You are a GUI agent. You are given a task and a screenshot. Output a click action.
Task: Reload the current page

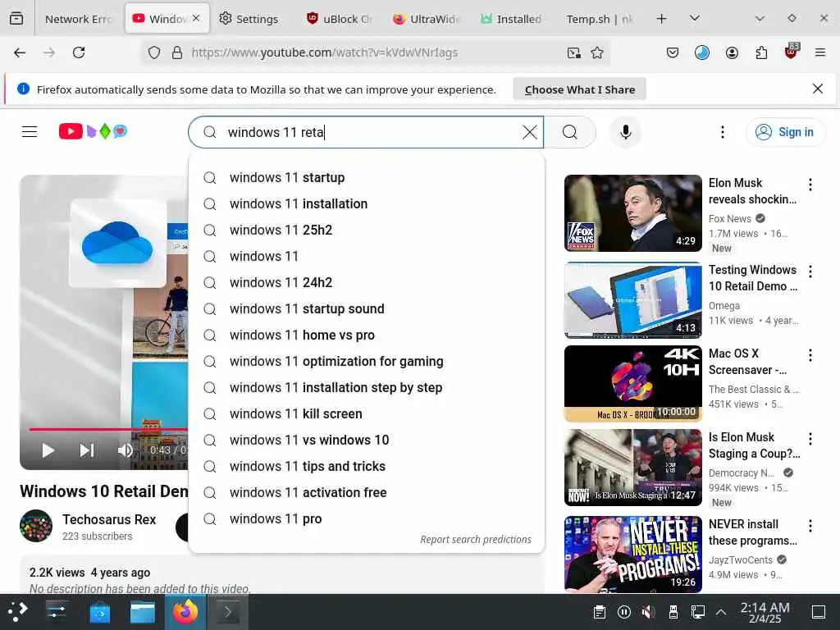79,52
